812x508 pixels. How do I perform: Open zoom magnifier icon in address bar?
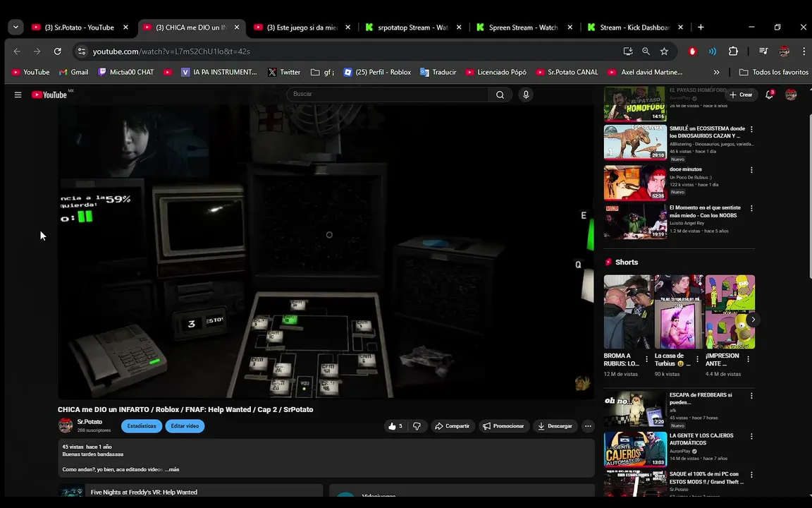point(646,52)
